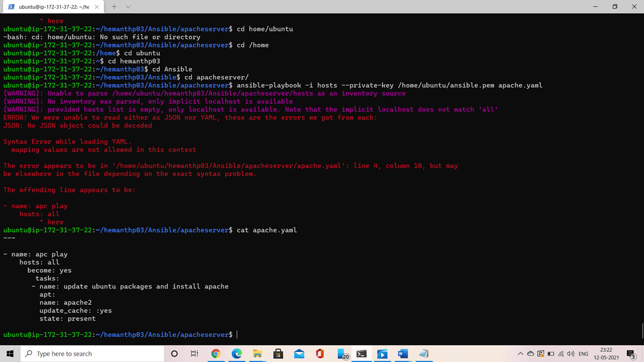Viewport: 644px width, 362px height.
Task: Expand hidden system tray icons
Action: [x=521, y=354]
